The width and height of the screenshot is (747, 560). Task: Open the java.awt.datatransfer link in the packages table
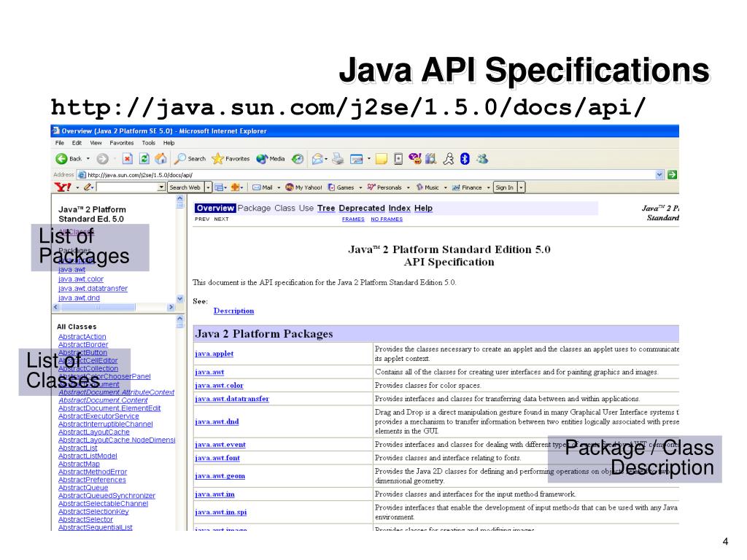tap(232, 399)
